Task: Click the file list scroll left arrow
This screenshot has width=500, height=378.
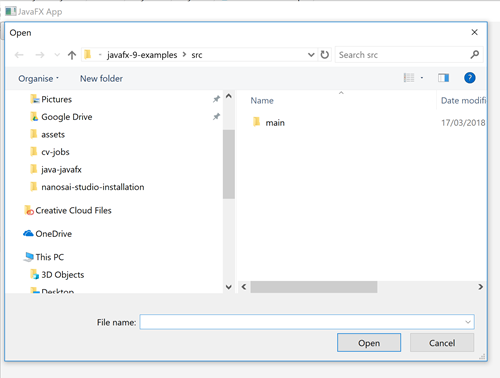Action: (x=244, y=287)
